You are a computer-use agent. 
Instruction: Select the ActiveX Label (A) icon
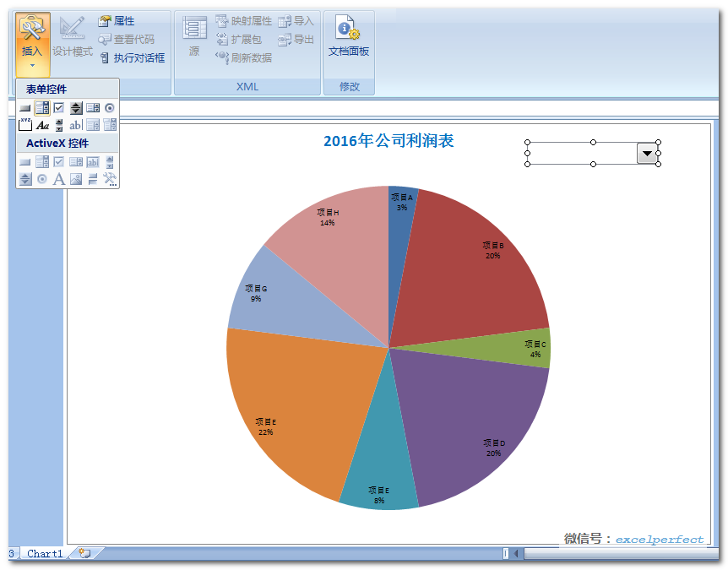pyautogui.click(x=59, y=179)
